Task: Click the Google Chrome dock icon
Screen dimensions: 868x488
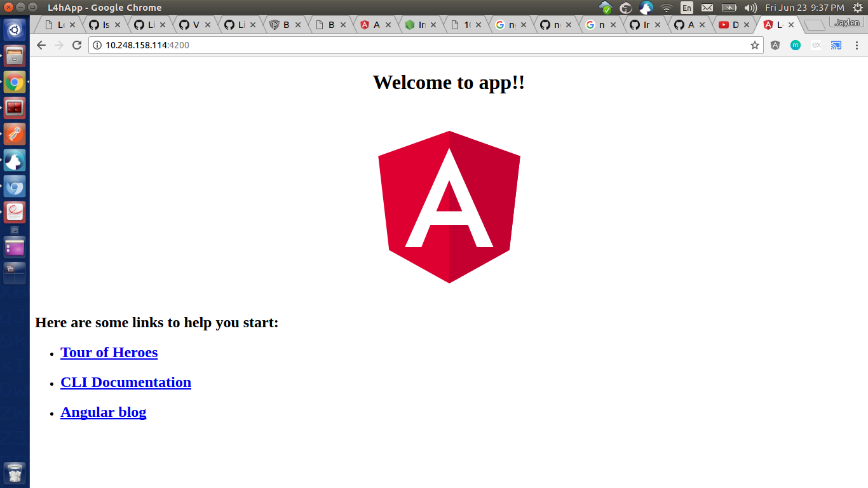Action: coord(15,82)
